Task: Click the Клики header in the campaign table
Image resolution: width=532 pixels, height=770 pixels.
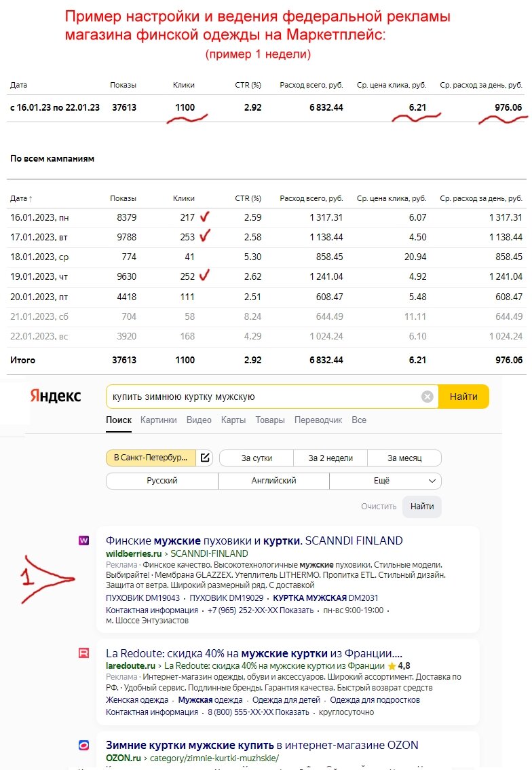Action: coord(183,198)
